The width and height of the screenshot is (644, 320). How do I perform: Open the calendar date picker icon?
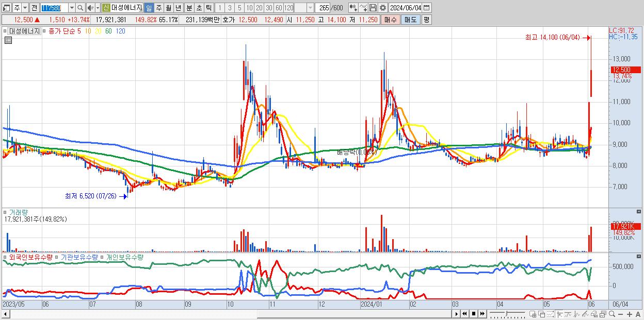426,8
